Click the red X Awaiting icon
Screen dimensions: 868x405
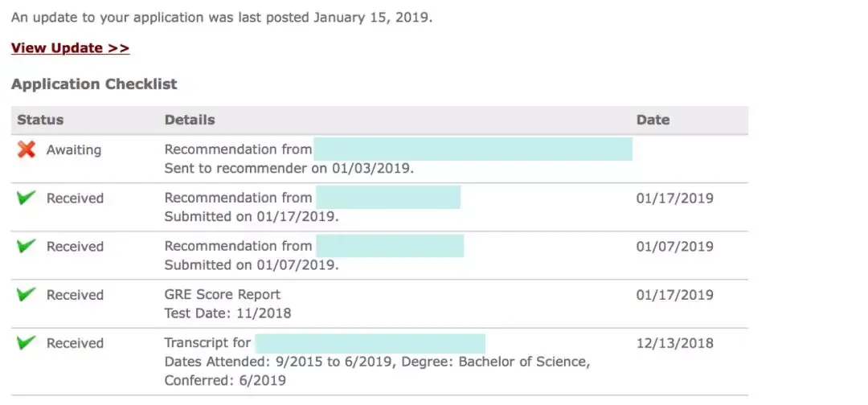point(27,149)
